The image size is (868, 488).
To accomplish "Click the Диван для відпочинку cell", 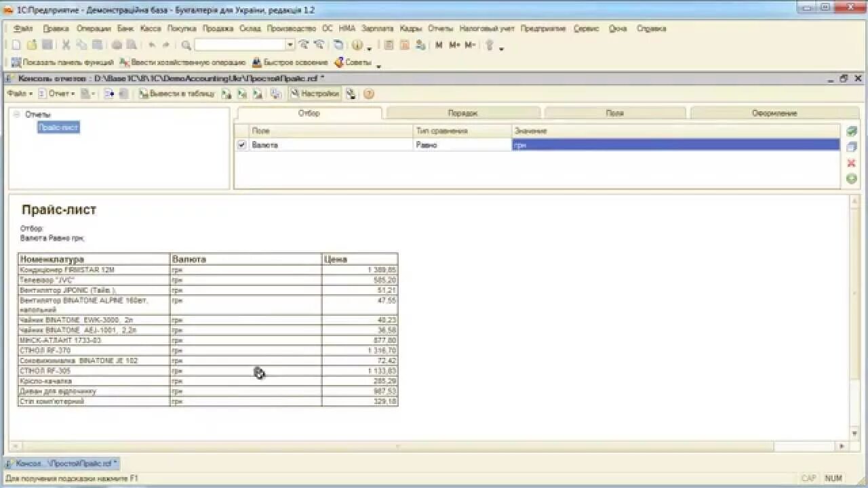I will 94,391.
